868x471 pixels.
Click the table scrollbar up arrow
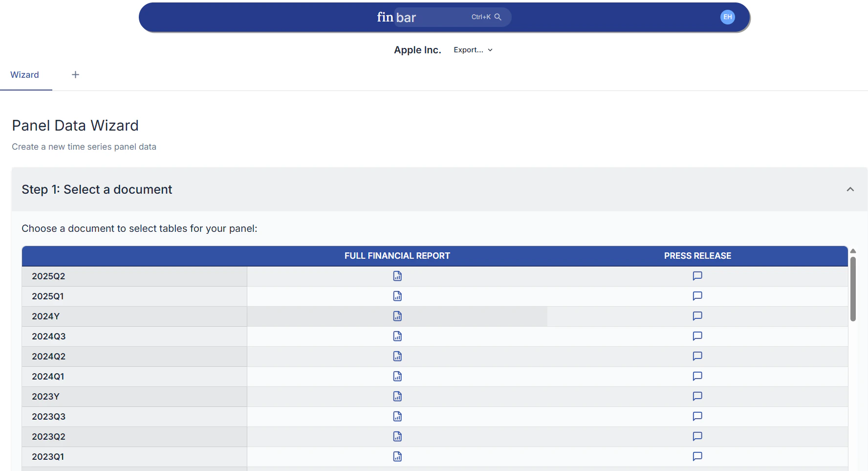(x=853, y=251)
